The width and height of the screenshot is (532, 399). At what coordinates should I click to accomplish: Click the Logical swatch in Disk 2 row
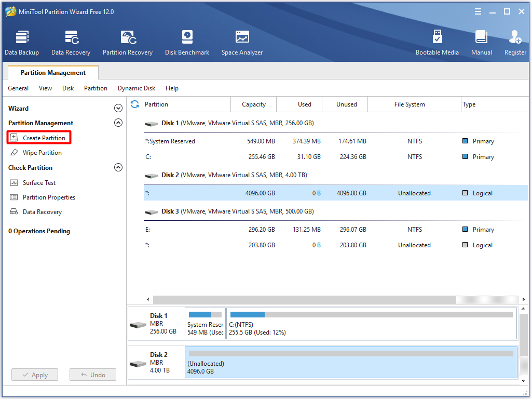pos(465,193)
